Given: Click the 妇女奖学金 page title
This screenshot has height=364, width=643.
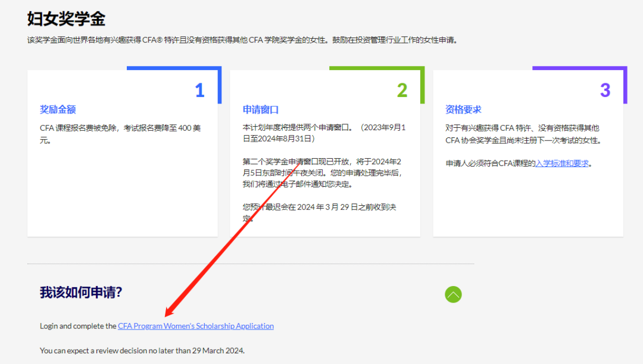Looking at the screenshot, I should pos(66,19).
